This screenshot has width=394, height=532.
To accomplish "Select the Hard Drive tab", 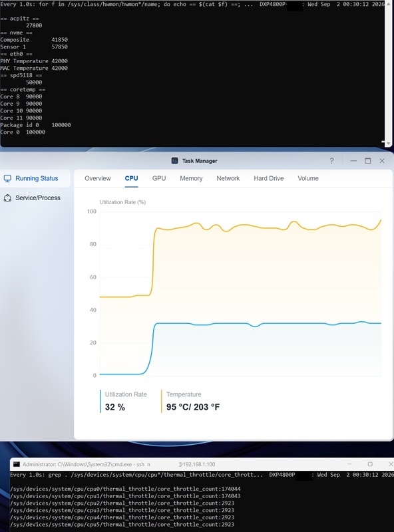I will 269,178.
